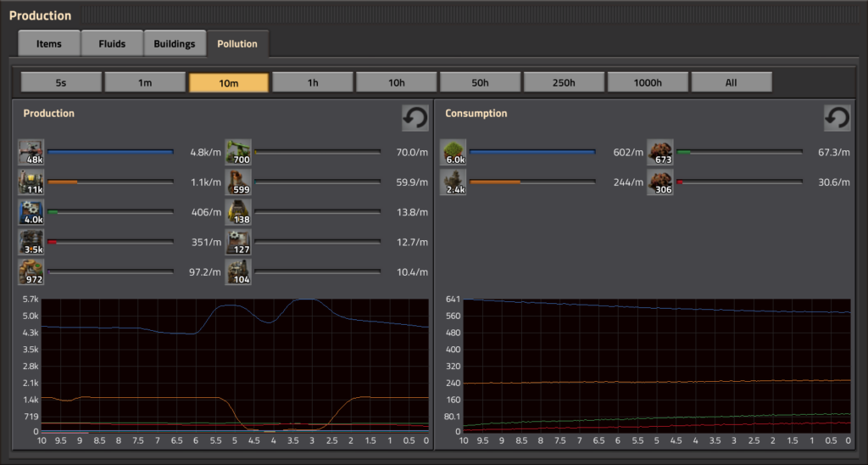This screenshot has height=465, width=868.
Task: Click the Production window title
Action: tap(41, 15)
